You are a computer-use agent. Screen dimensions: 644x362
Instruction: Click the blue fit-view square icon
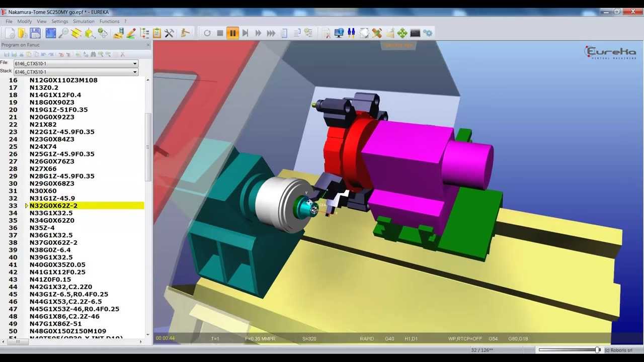point(51,33)
